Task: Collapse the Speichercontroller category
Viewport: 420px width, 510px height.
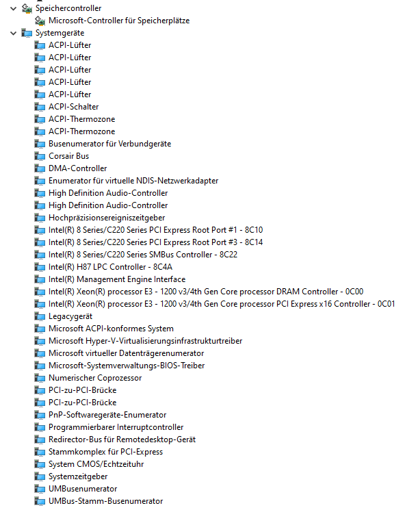Action: (13, 8)
